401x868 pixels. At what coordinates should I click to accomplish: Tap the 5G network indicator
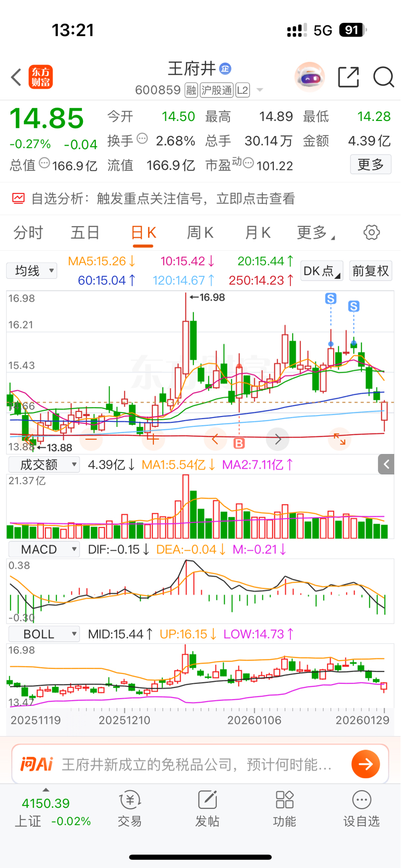[323, 30]
